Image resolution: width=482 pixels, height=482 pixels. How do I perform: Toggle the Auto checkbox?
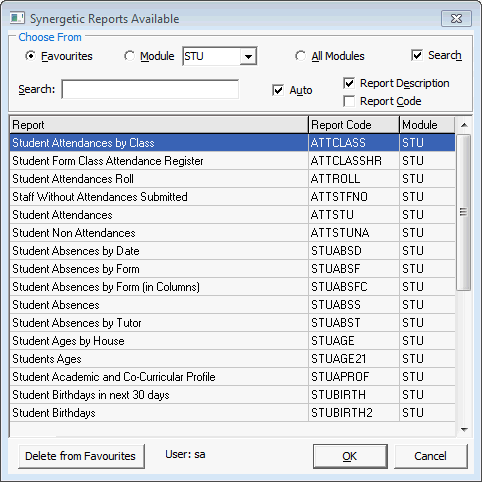[x=278, y=90]
